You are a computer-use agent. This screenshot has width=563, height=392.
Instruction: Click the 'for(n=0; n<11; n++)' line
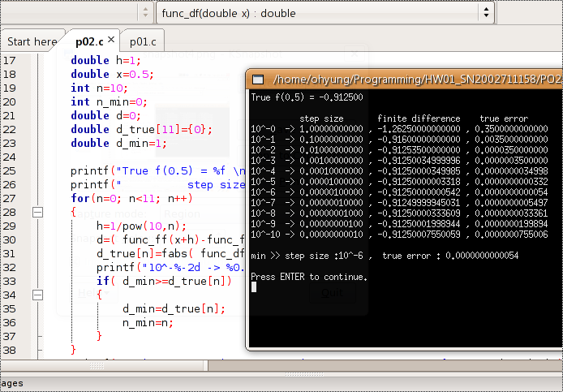coord(131,198)
